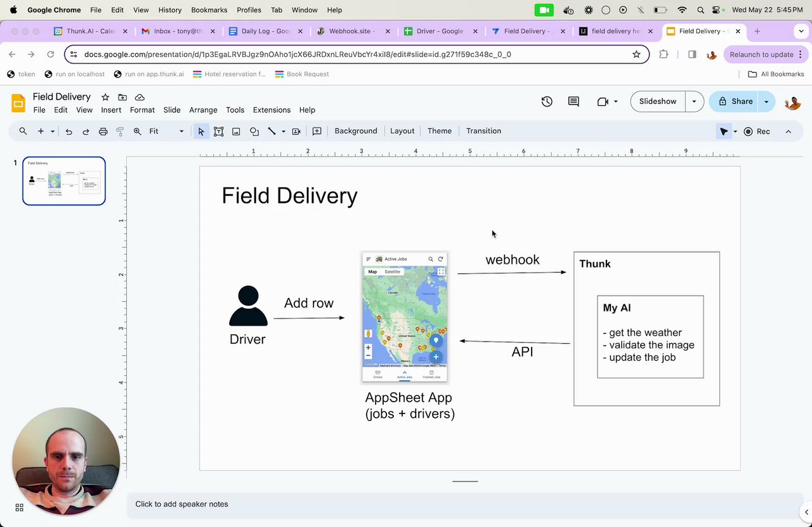Screen dimensions: 812x527
Task: Open version history clock icon
Action: 547,101
